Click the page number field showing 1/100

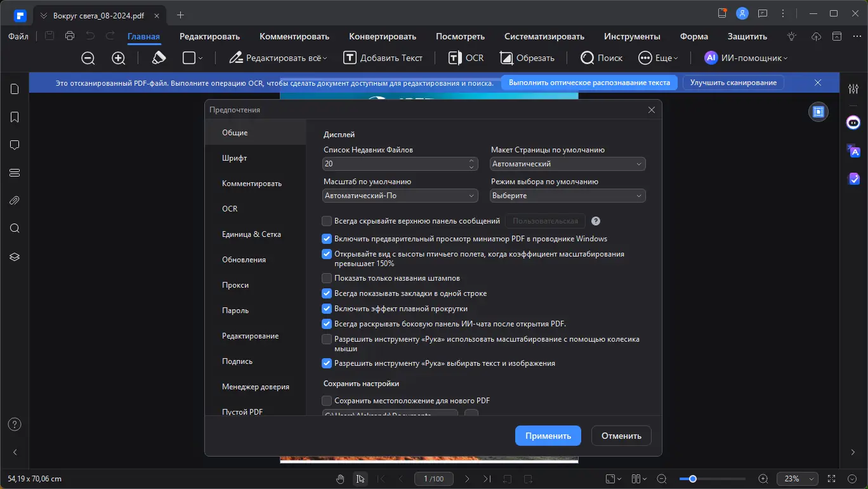point(434,479)
